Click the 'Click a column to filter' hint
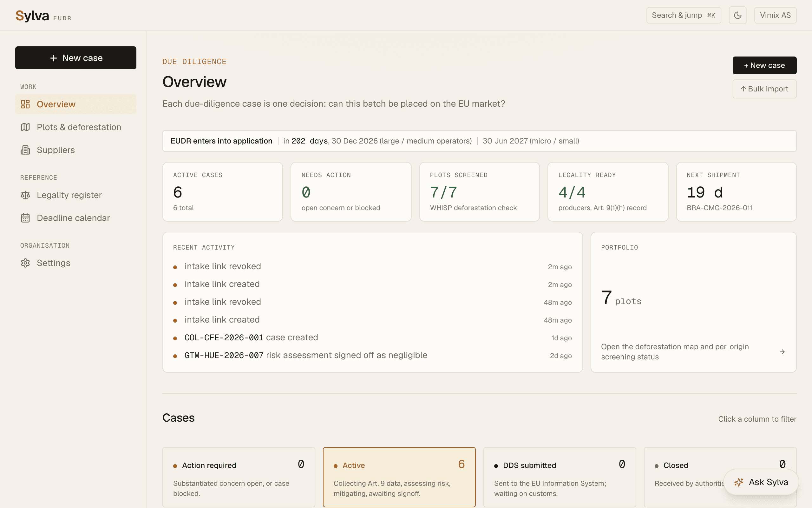The height and width of the screenshot is (508, 812). 757,419
